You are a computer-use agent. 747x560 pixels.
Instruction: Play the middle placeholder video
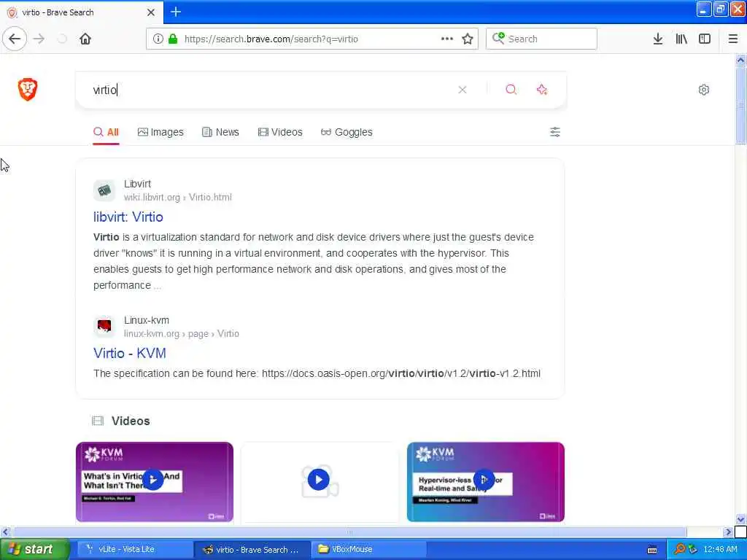pyautogui.click(x=320, y=481)
